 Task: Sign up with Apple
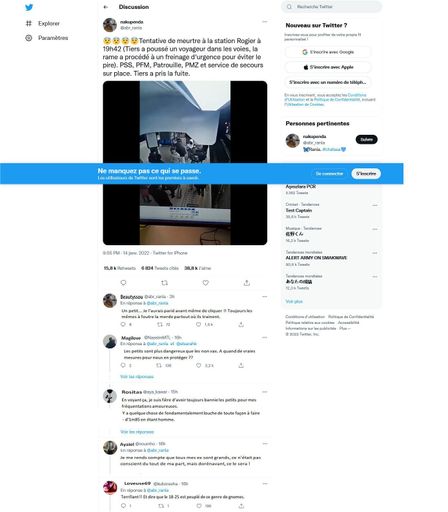point(328,67)
